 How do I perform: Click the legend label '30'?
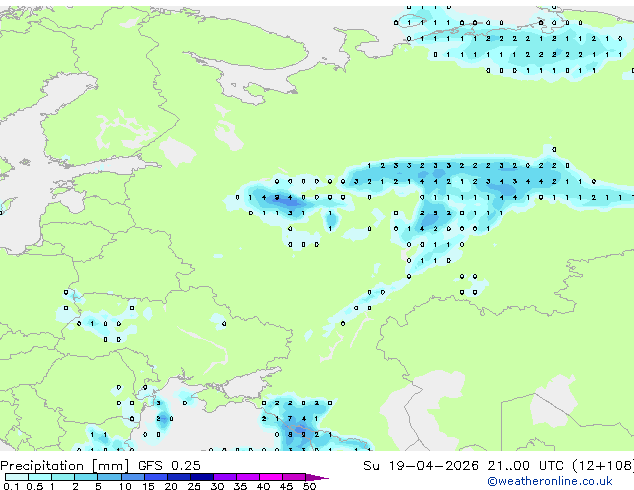[x=217, y=486]
